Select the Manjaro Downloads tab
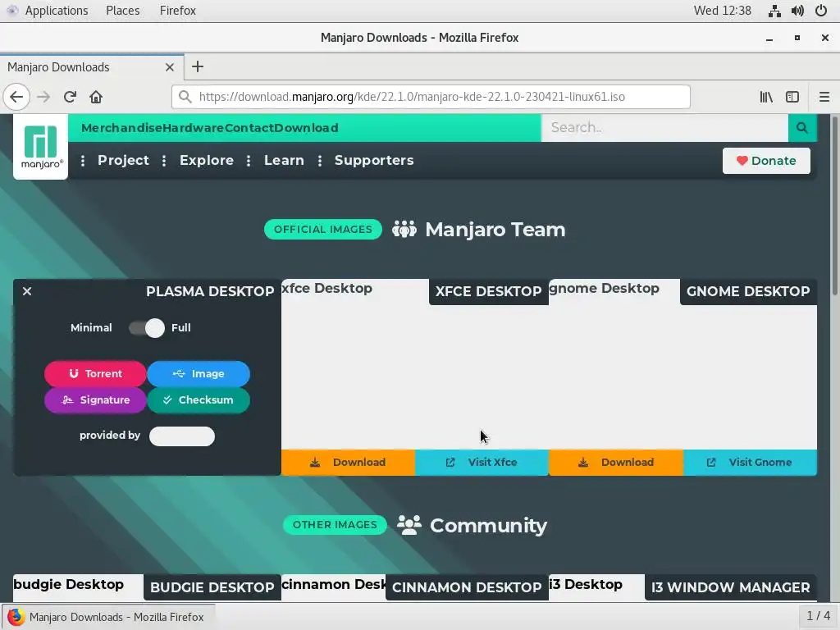The height and width of the screenshot is (630, 840). point(92,67)
